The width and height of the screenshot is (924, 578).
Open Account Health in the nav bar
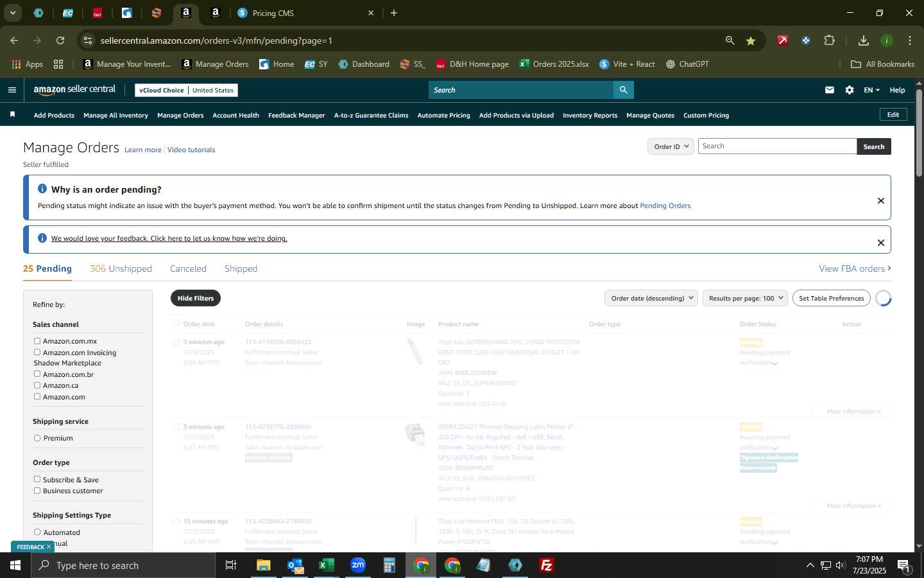coord(235,116)
